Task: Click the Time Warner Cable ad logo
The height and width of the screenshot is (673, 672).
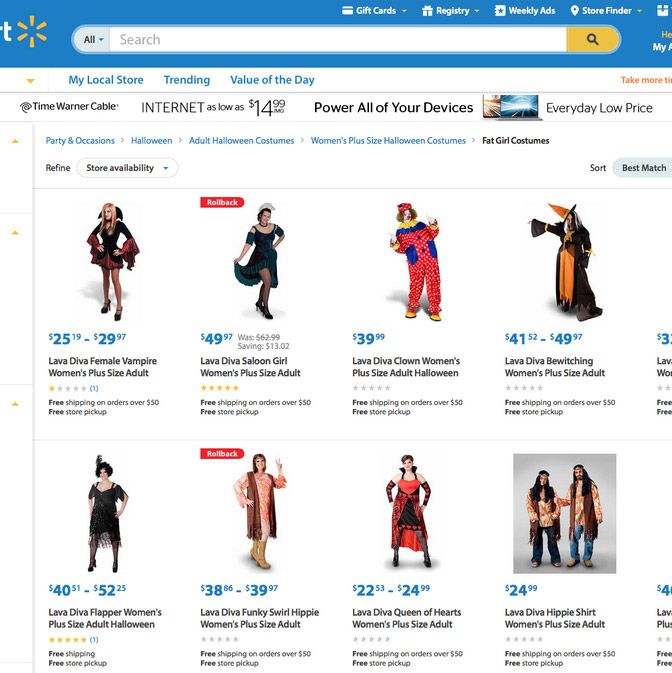Action: [70, 106]
